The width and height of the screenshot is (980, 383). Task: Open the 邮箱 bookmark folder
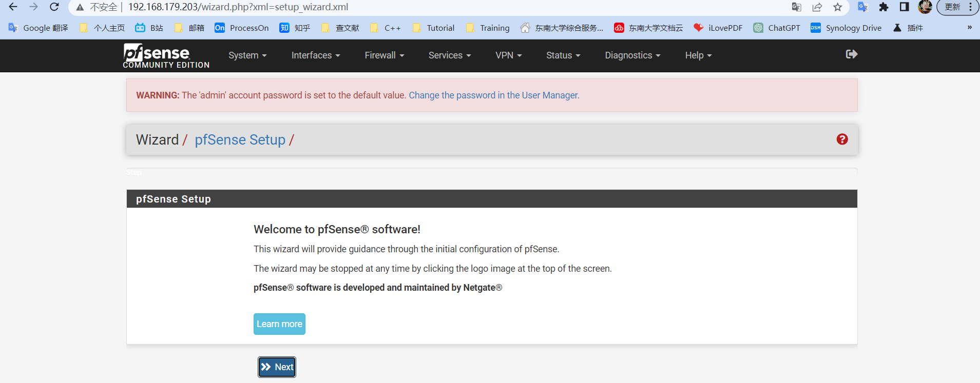click(189, 28)
